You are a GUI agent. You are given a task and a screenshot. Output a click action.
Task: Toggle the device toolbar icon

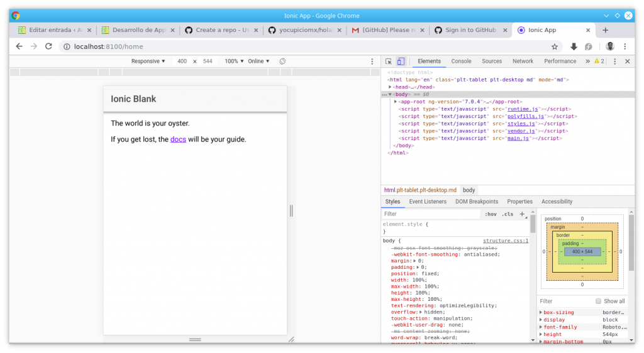(401, 62)
